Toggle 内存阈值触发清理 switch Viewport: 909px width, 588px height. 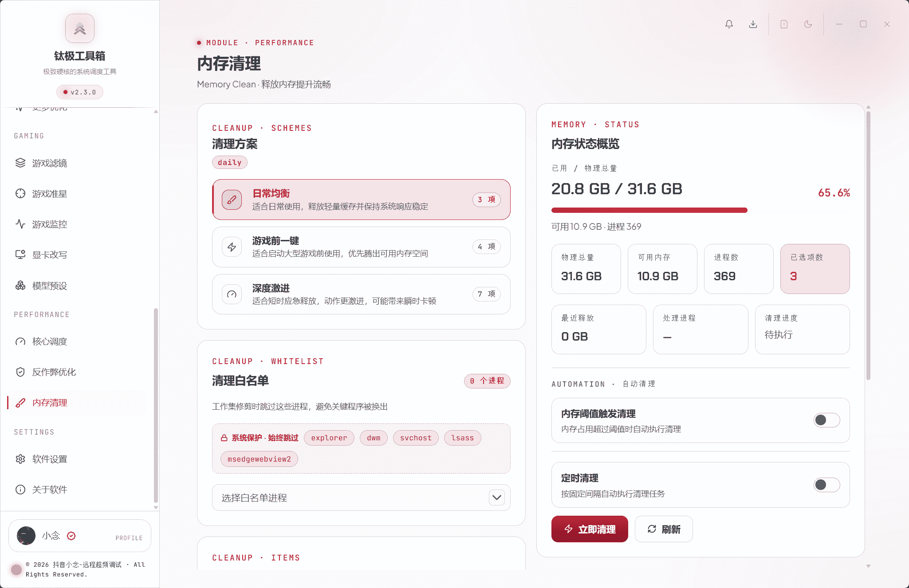pyautogui.click(x=827, y=420)
